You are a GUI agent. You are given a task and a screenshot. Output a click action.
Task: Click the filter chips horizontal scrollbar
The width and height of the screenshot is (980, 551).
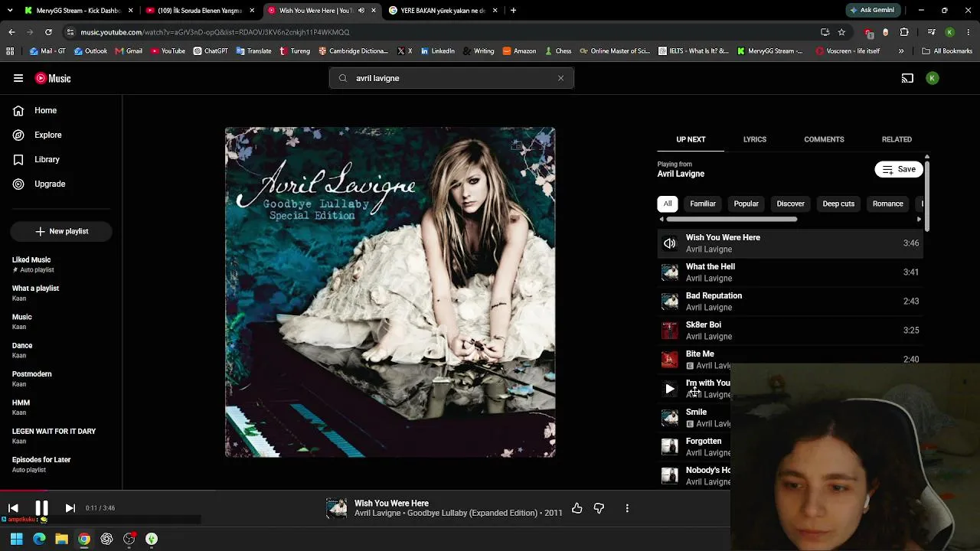(x=731, y=220)
